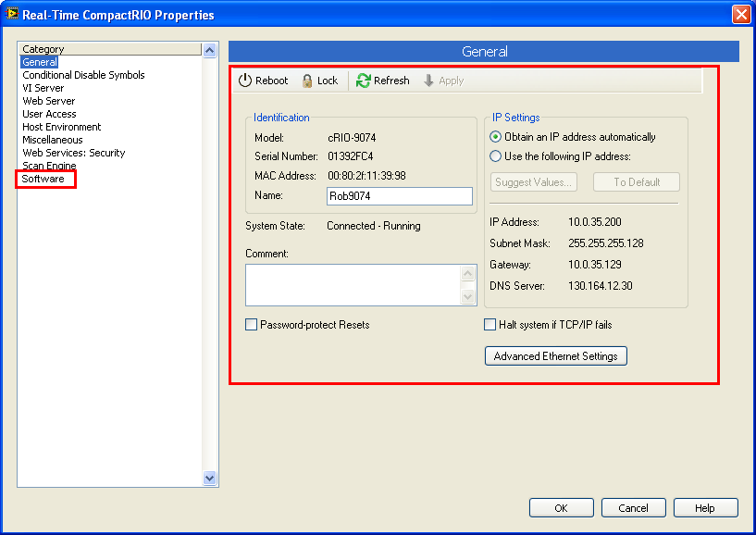756x535 pixels.
Task: Choose Use the following IP address option
Action: point(496,156)
